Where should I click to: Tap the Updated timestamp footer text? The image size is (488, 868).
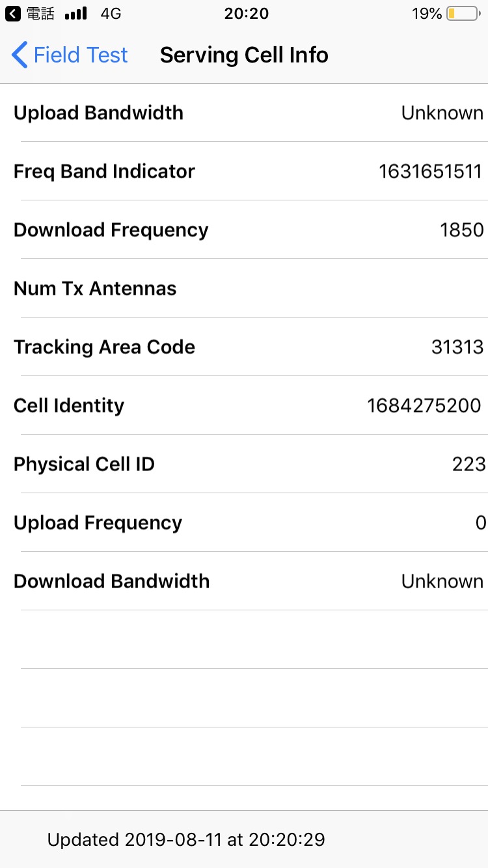[x=186, y=839]
